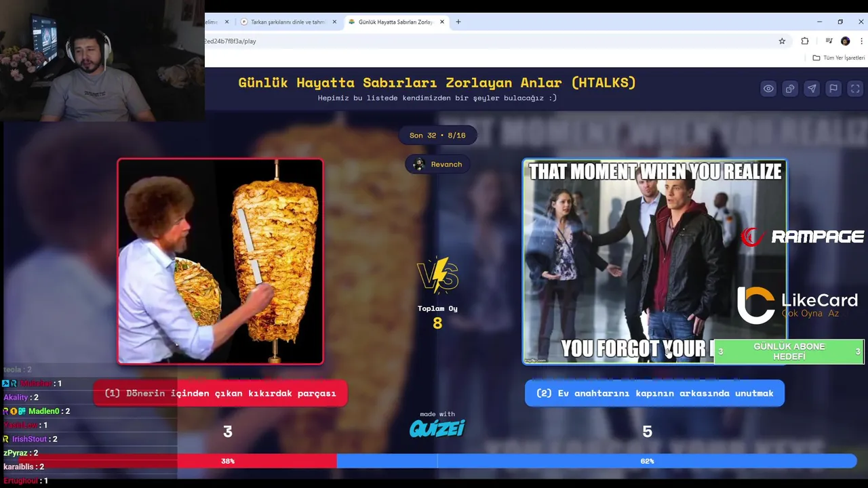The image size is (868, 488).
Task: Open the Chrome three-dot menu
Action: click(x=861, y=41)
